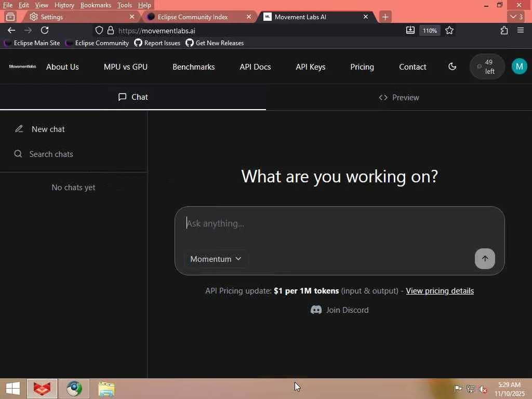Toggle dark mode with moon icon
Image resolution: width=532 pixels, height=399 pixels.
[x=453, y=66]
